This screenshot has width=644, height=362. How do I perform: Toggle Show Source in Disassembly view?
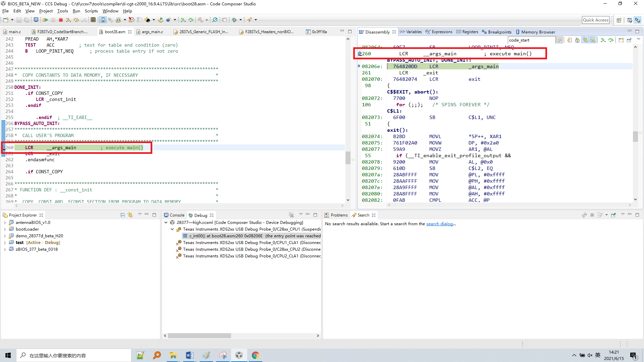[593, 40]
